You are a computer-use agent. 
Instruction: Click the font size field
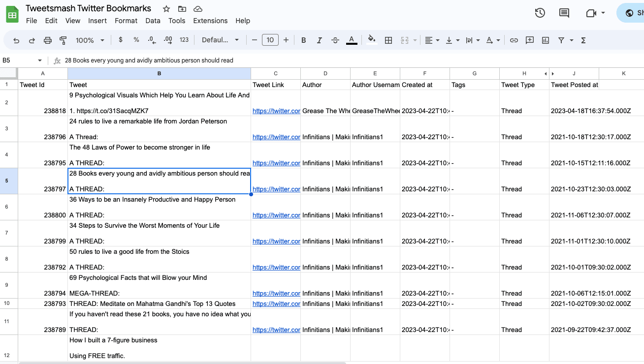pos(270,40)
